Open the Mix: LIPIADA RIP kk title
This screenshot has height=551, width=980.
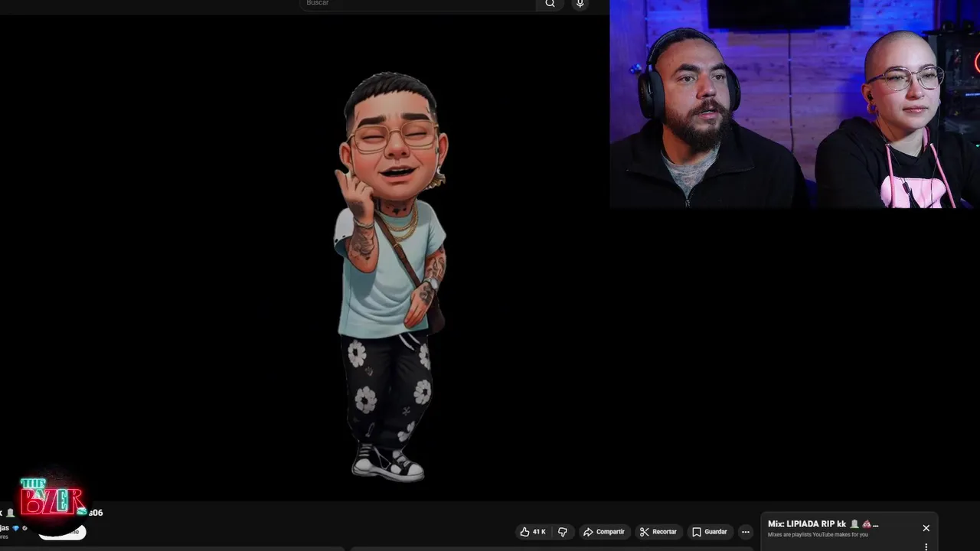[x=823, y=524]
